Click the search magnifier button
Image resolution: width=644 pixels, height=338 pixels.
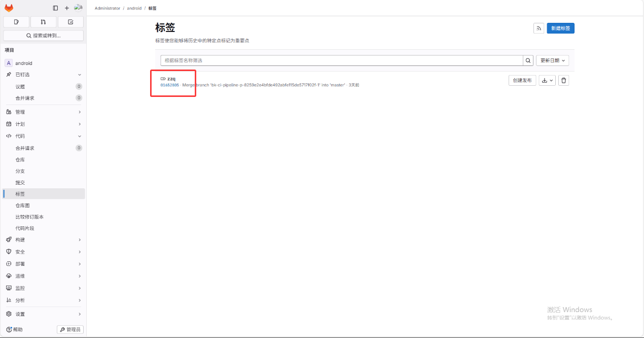[528, 60]
